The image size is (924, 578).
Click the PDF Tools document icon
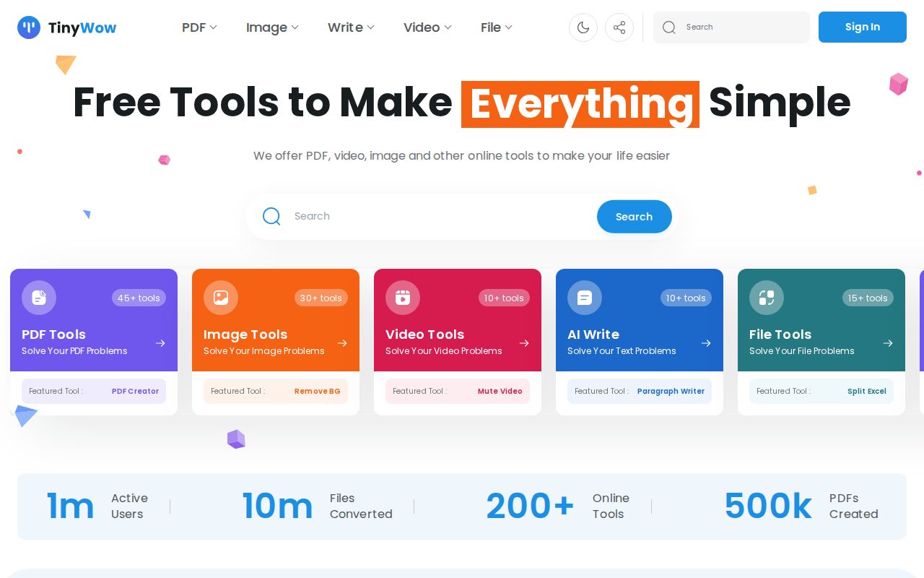point(39,298)
